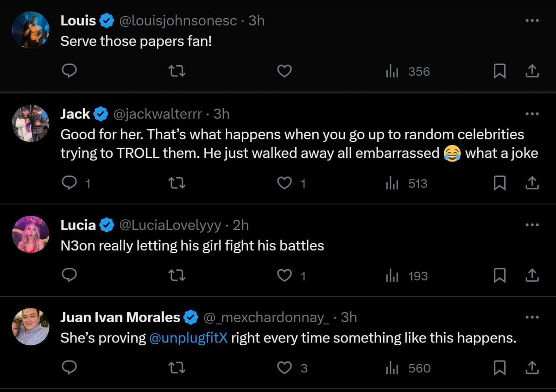The image size is (556, 392).
Task: Expand more options for Lucia's tweet
Action: (x=532, y=225)
